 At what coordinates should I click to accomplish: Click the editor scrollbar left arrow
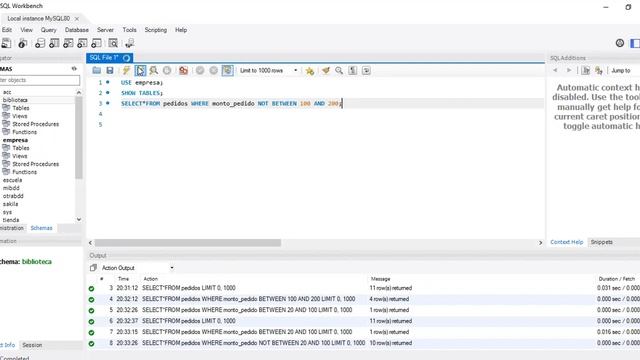(90, 243)
